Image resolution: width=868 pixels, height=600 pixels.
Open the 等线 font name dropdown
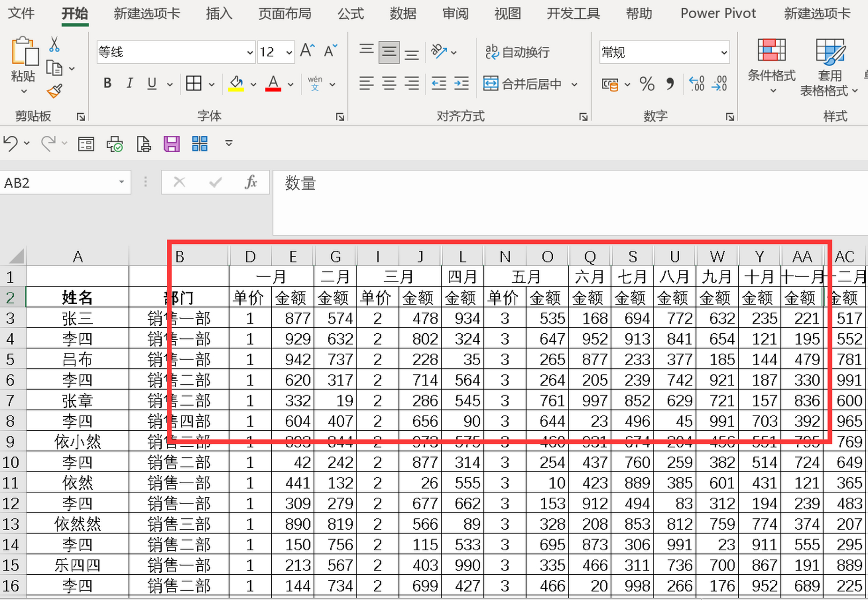click(x=250, y=52)
